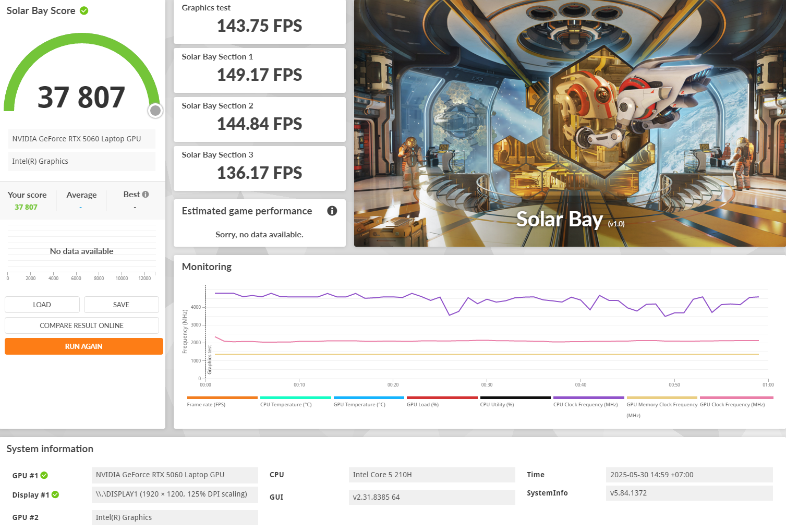Click the SAVE button

pos(122,305)
